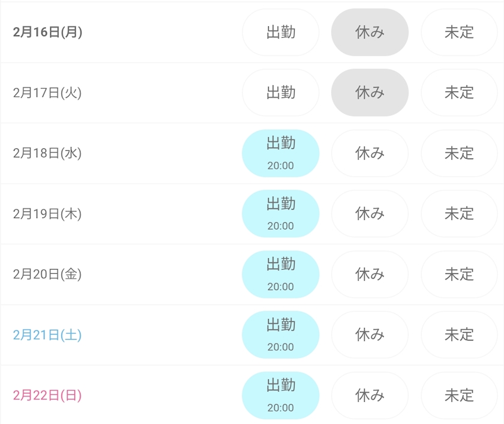Tap 出勤 20:00 on 2月20日(金)

pos(281,274)
